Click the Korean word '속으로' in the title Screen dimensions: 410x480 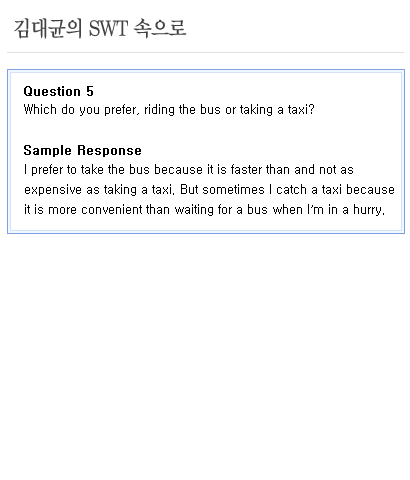click(160, 28)
